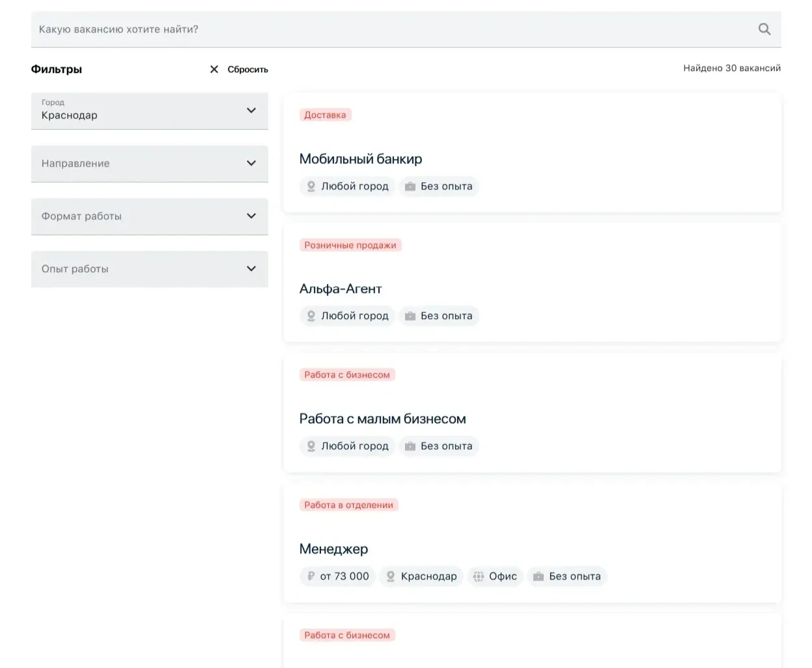Click the Доставка category tag
This screenshot has width=812, height=668.
[x=326, y=115]
